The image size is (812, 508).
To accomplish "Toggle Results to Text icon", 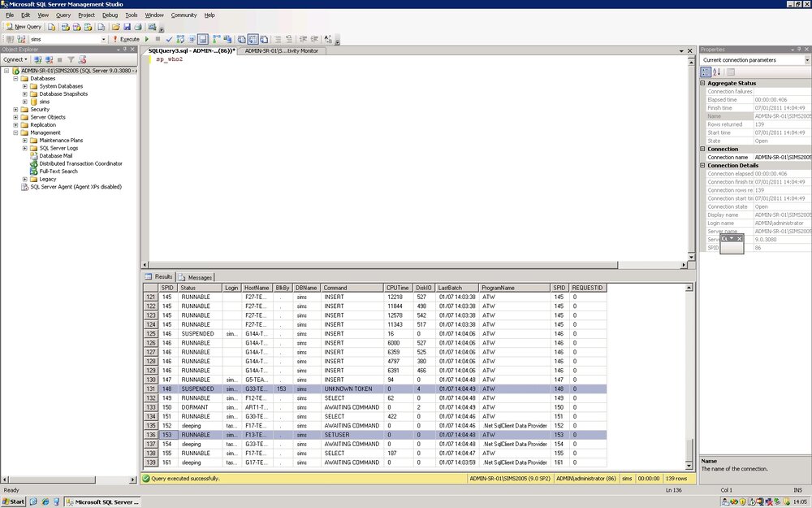I will [241, 39].
